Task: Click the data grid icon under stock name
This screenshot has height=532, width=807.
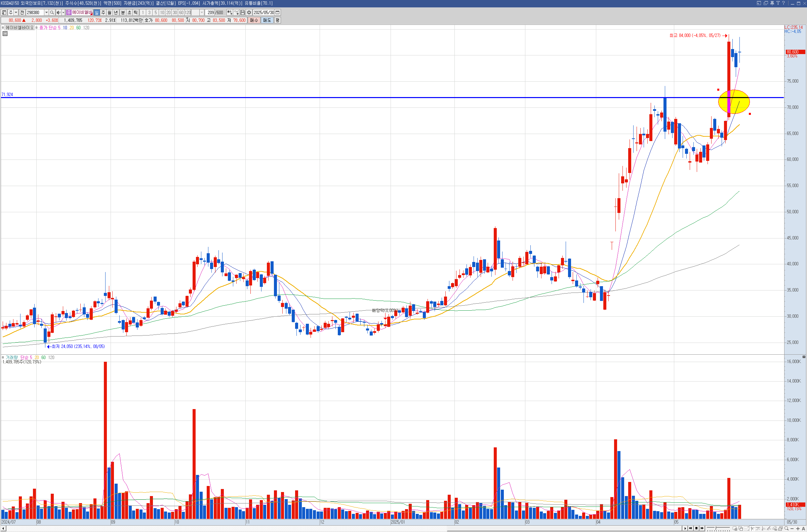Action: tap(5, 34)
